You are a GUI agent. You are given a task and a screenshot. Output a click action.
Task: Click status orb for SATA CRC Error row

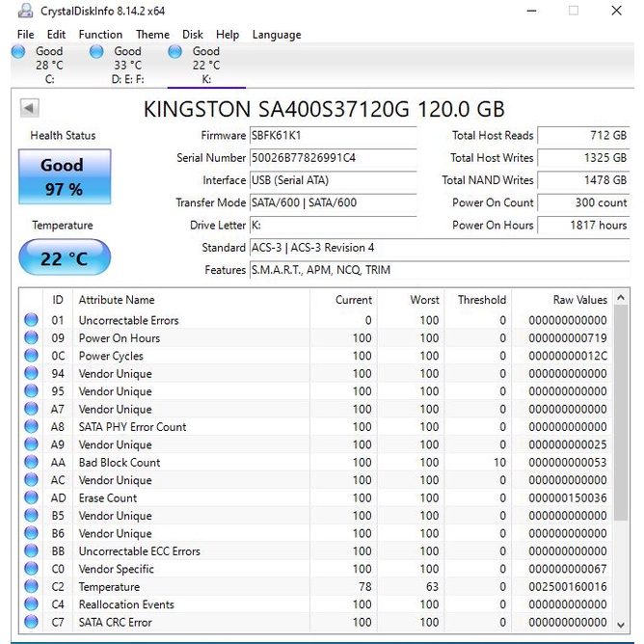tap(31, 622)
